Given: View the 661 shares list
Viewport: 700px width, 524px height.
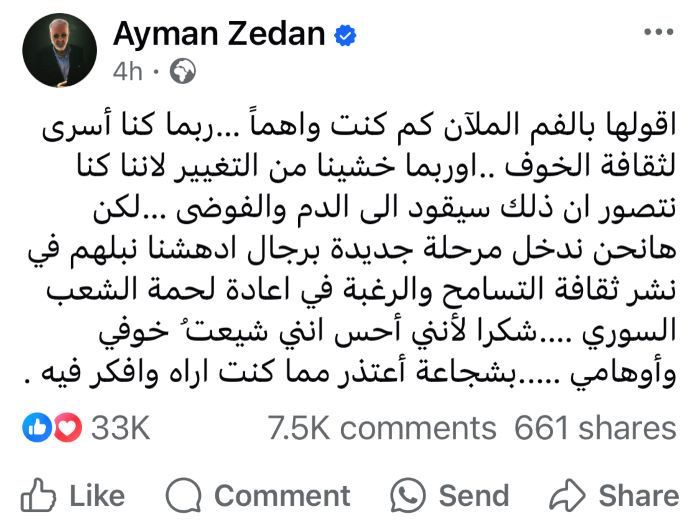Looking at the screenshot, I should tap(595, 428).
